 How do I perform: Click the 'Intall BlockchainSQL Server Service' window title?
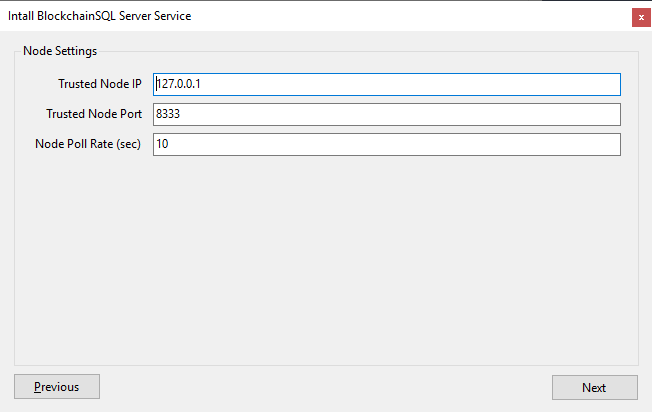pos(99,16)
